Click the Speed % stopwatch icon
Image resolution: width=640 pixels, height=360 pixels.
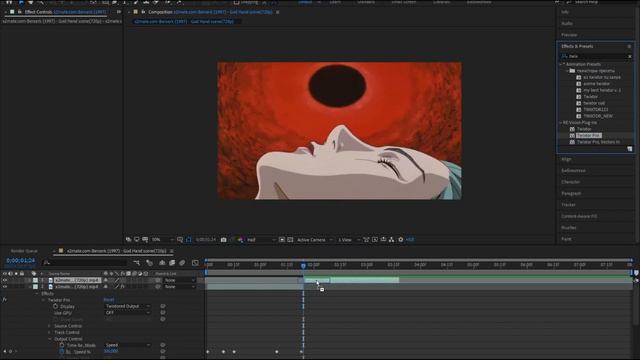coord(62,351)
